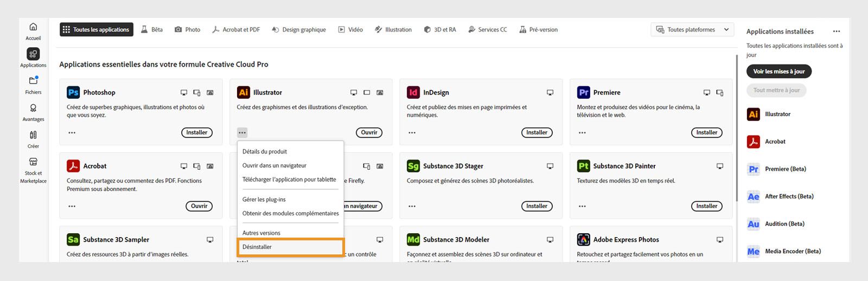Click the desktop platform icon on Photoshop card
868x281 pixels.
(184, 93)
